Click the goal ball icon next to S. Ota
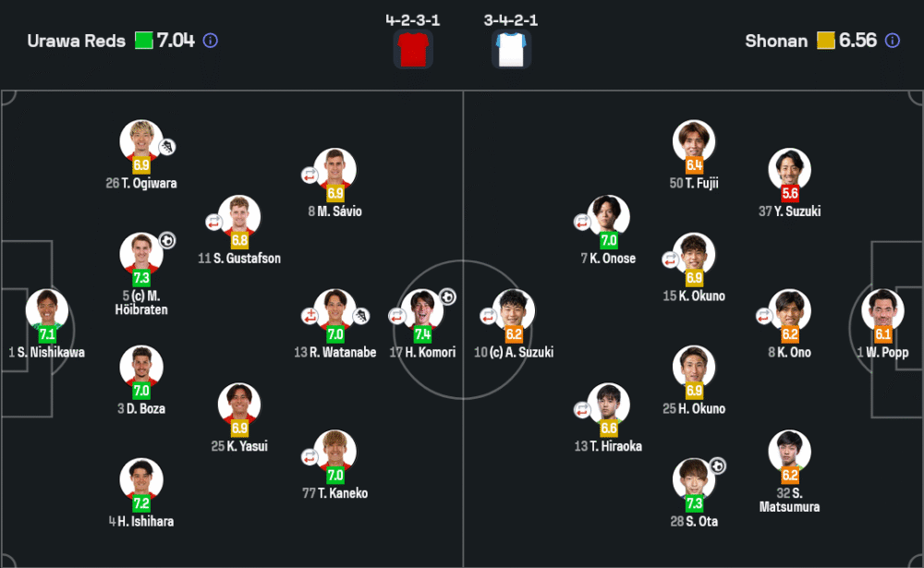The width and height of the screenshot is (924, 568). tap(718, 465)
